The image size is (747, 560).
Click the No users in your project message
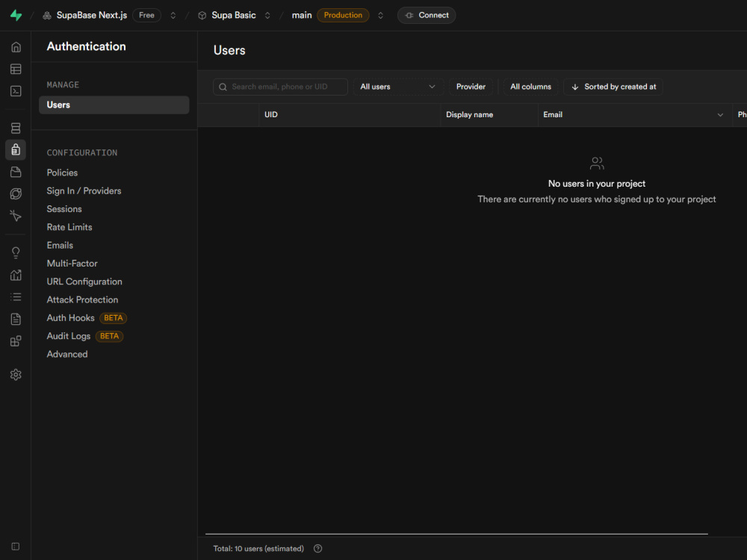(596, 184)
